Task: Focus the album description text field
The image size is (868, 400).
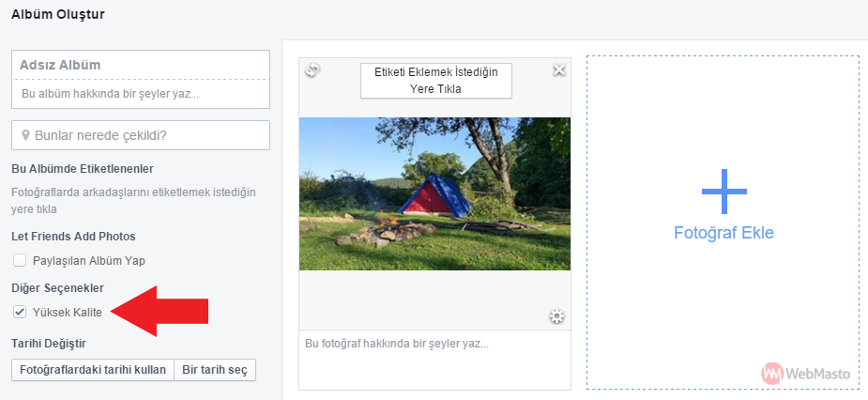Action: click(x=141, y=94)
